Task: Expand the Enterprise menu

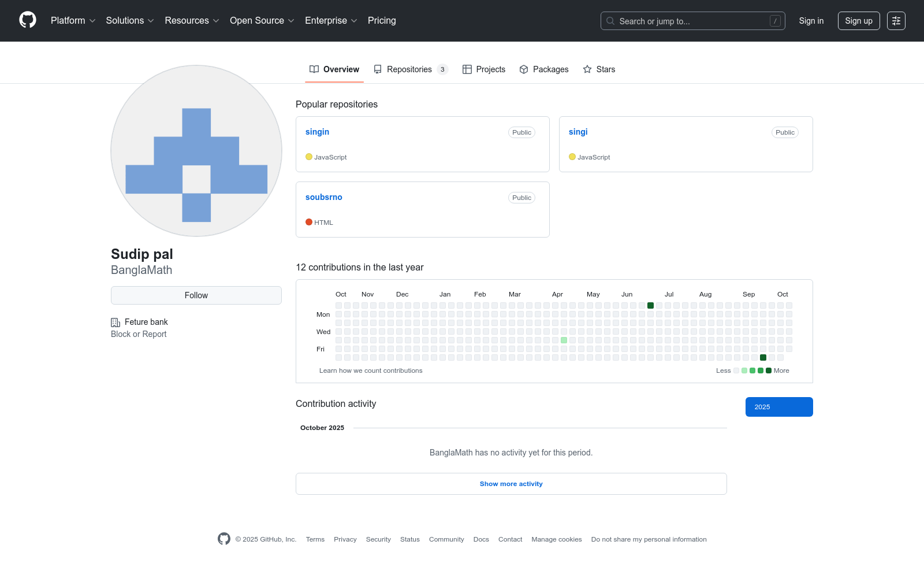Action: tap(331, 21)
